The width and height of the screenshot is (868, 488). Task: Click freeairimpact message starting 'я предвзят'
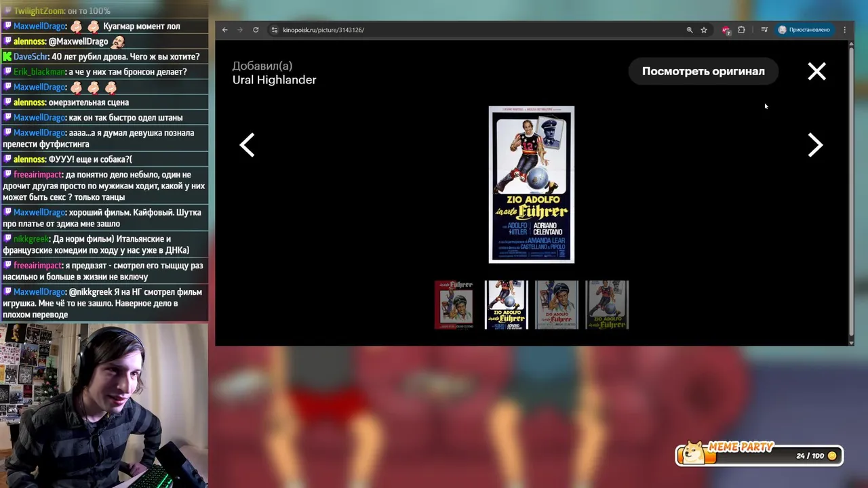coord(102,271)
